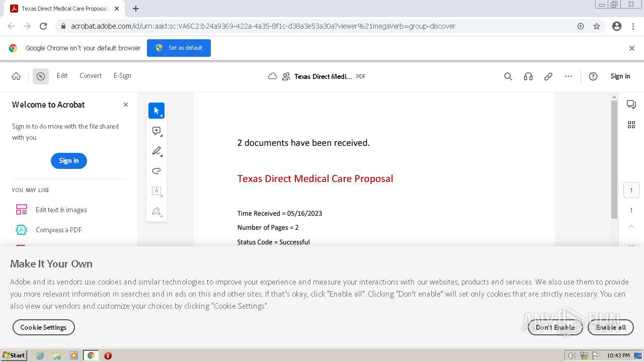Open the Convert menu

91,75
